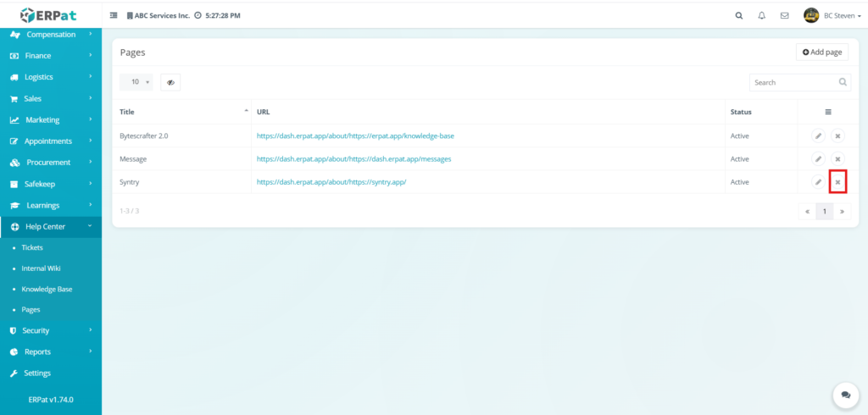The width and height of the screenshot is (868, 415).
Task: Open Knowledge Base in sidebar
Action: [47, 289]
